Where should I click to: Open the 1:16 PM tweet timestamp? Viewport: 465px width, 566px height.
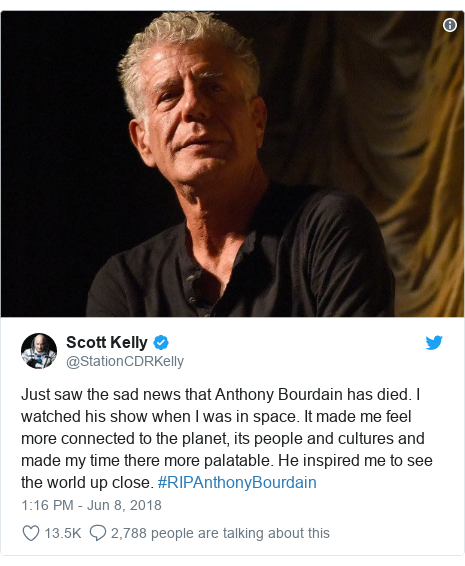point(47,505)
